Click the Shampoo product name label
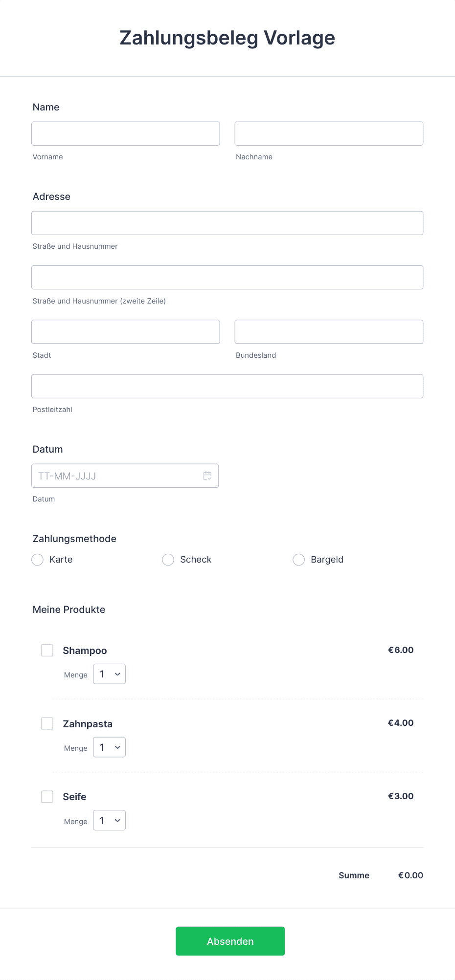 [85, 651]
